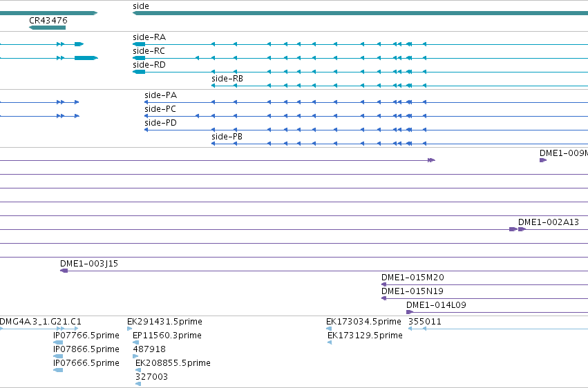Select transcript side-RB label
Viewport: 588px width, 388px height.
pos(227,79)
